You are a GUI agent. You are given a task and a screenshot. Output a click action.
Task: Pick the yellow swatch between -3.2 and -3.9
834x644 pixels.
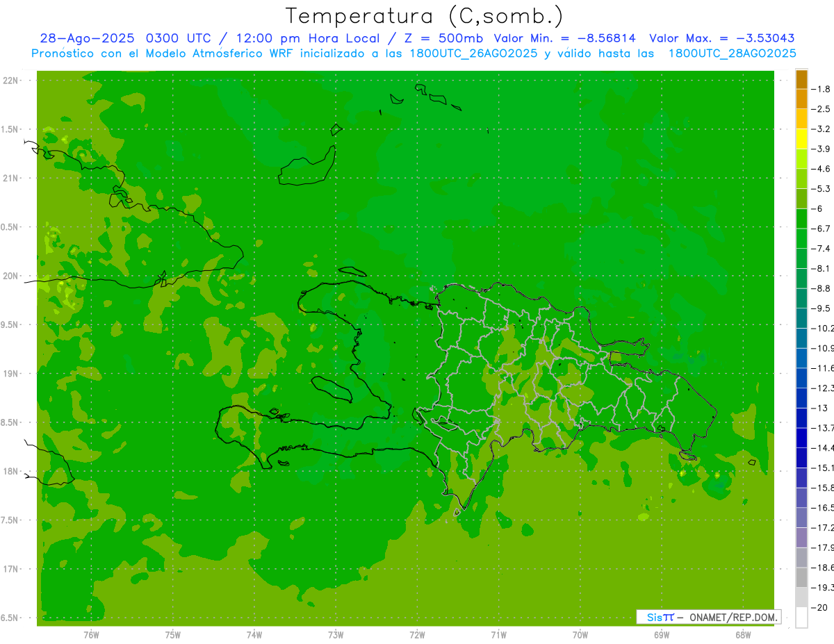coord(801,139)
